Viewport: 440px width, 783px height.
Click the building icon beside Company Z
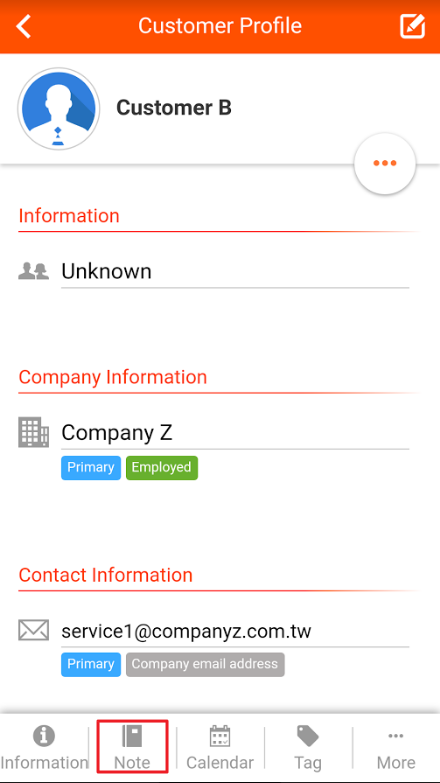tap(33, 432)
